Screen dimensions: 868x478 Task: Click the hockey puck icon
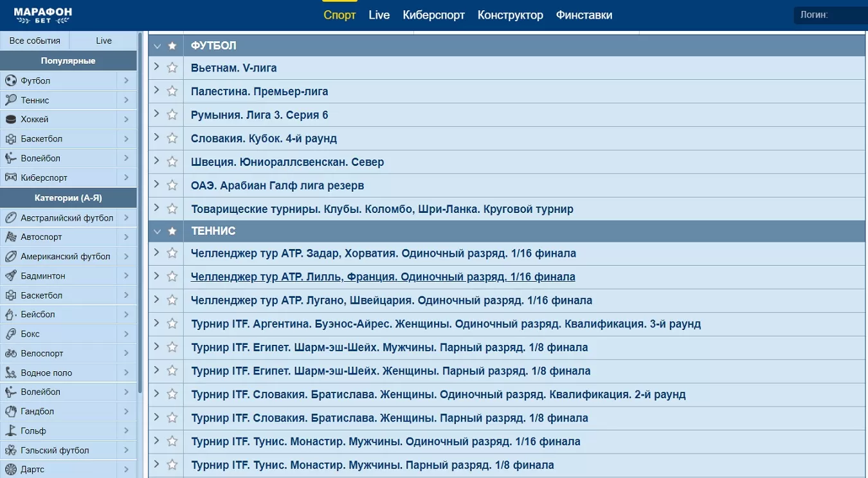click(x=10, y=120)
